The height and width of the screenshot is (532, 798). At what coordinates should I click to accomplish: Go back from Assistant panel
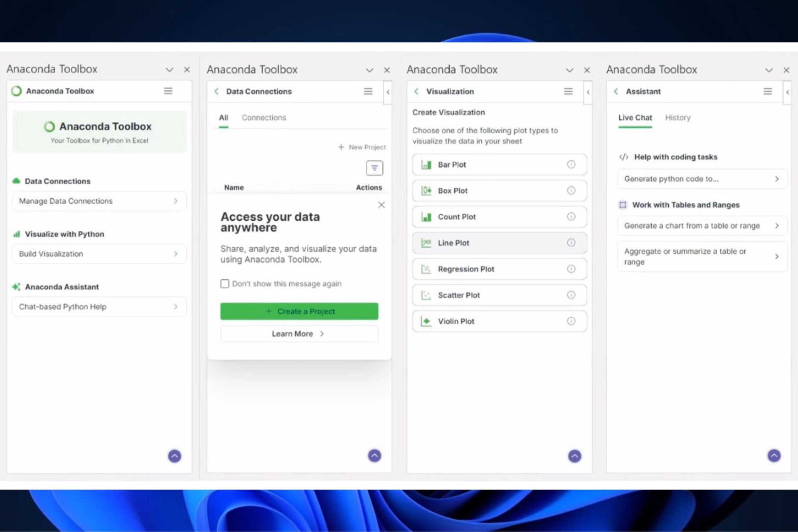616,91
